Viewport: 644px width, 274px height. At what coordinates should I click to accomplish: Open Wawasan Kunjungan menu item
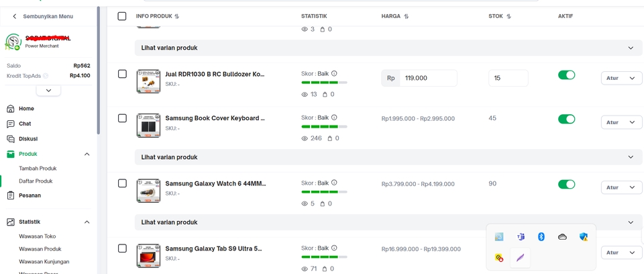[x=44, y=262]
